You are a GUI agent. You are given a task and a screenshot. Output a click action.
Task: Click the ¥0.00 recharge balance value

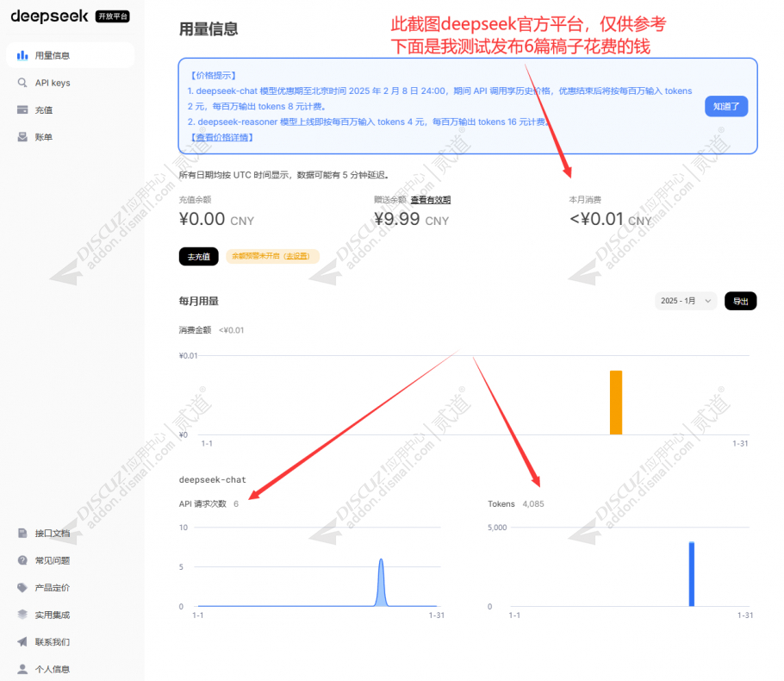coord(202,219)
